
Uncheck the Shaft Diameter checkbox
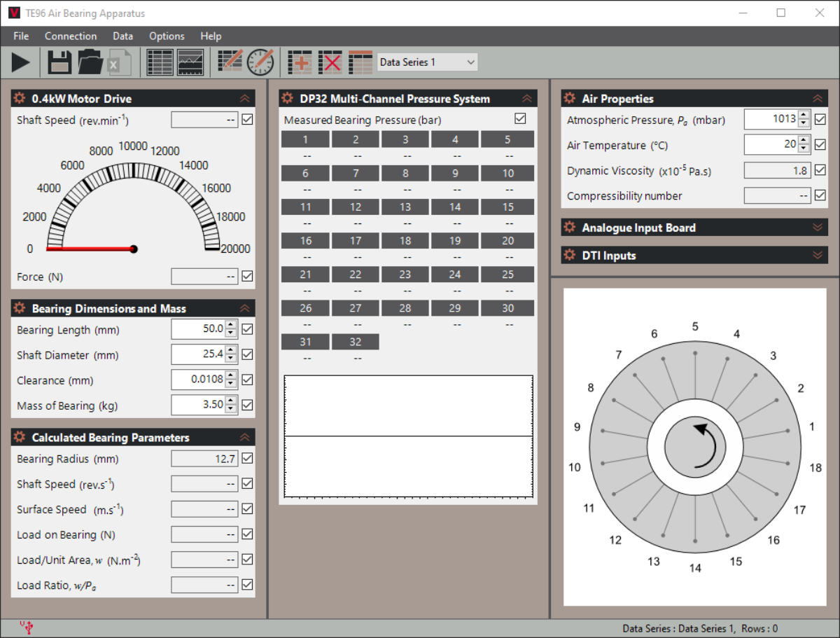[x=247, y=354]
